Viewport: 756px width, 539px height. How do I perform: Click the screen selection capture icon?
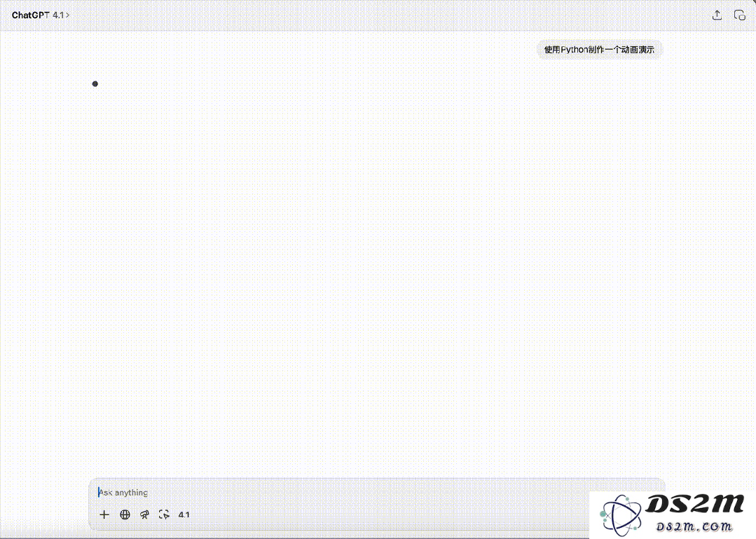click(x=164, y=514)
